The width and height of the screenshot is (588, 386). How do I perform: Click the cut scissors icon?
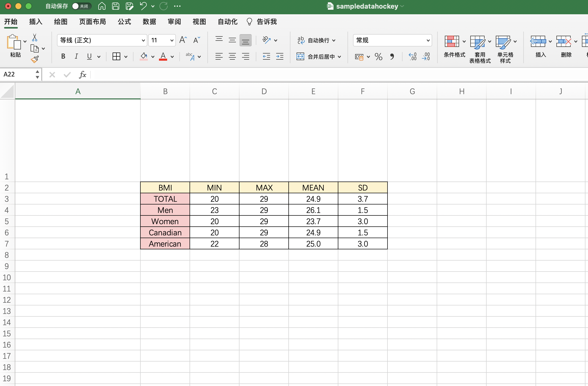click(x=35, y=38)
